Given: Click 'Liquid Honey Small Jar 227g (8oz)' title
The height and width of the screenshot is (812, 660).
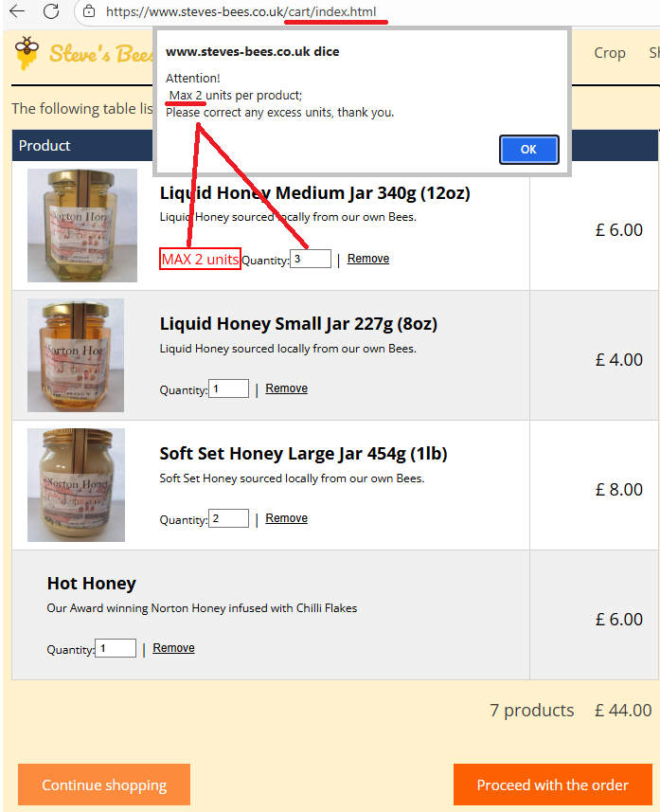Looking at the screenshot, I should pyautogui.click(x=298, y=324).
